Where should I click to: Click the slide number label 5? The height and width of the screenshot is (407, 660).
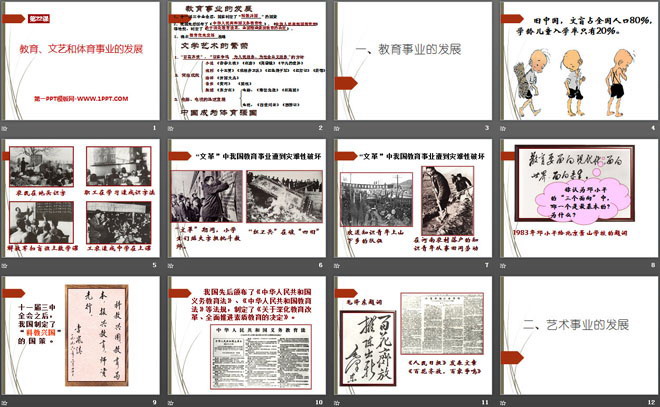tap(154, 265)
